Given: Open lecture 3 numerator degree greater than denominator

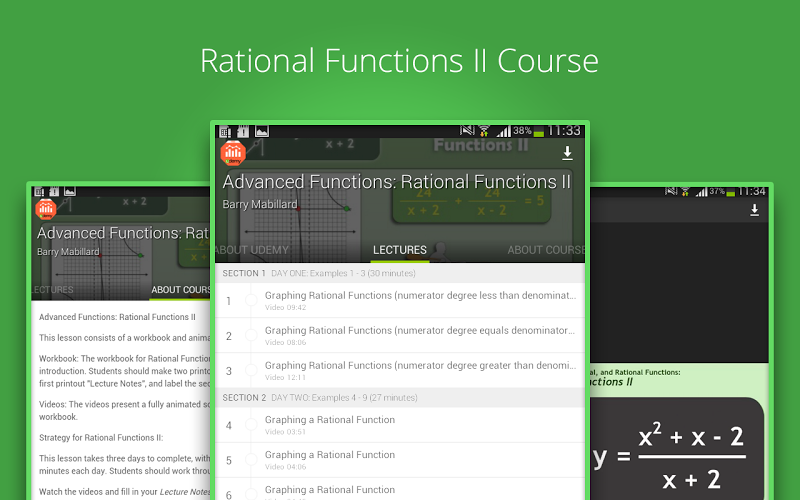Looking at the screenshot, I should point(400,370).
